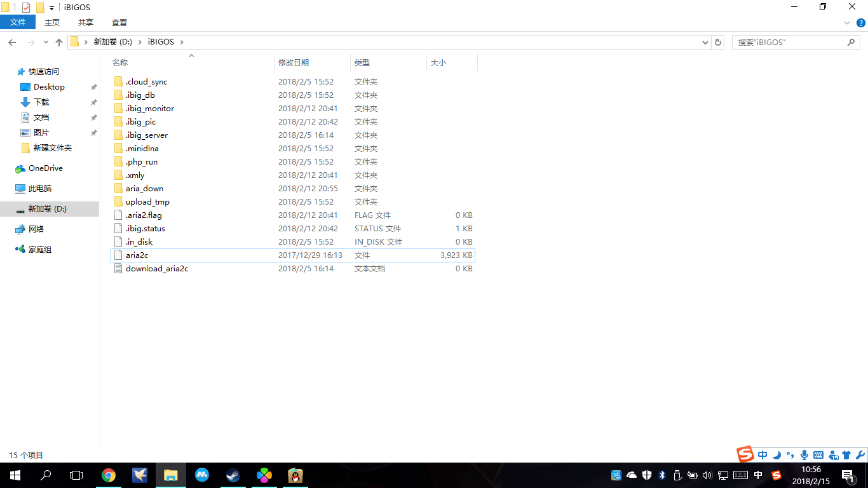868x488 pixels.
Task: Sort by the 名称 column header
Action: (x=191, y=62)
